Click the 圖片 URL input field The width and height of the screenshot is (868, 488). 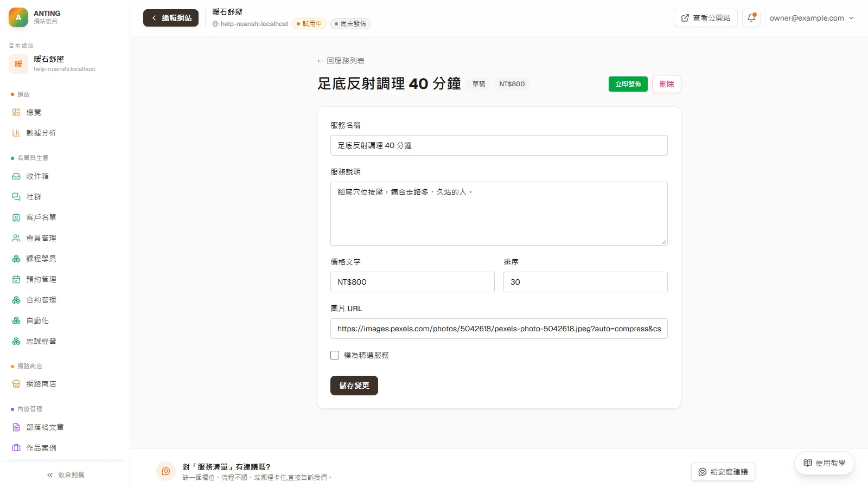(499, 329)
